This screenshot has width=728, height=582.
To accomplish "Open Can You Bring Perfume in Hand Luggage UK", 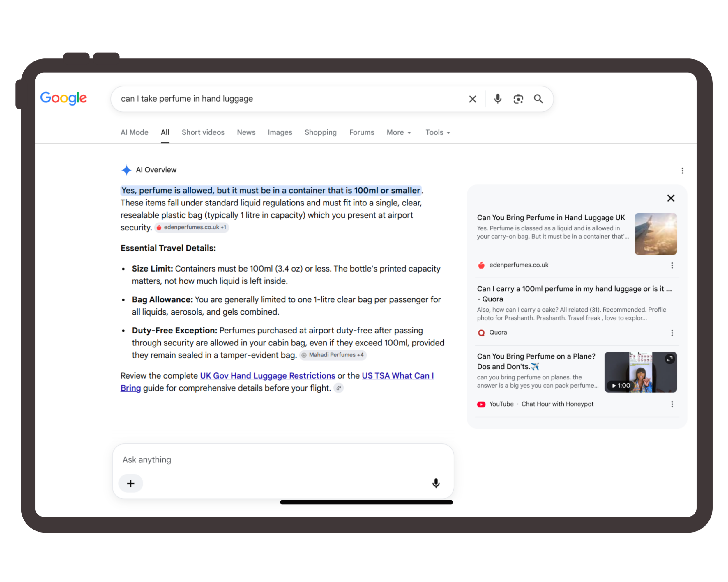I will pyautogui.click(x=551, y=218).
